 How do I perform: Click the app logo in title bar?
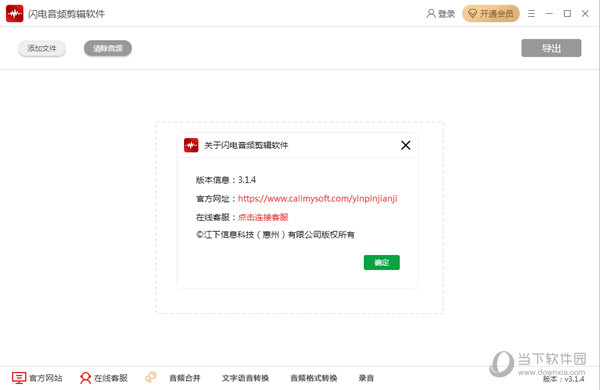click(15, 14)
